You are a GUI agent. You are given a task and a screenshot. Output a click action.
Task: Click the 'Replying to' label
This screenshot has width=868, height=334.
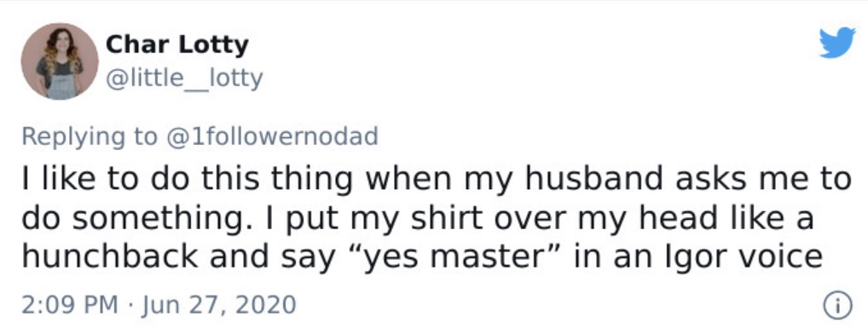[90, 137]
